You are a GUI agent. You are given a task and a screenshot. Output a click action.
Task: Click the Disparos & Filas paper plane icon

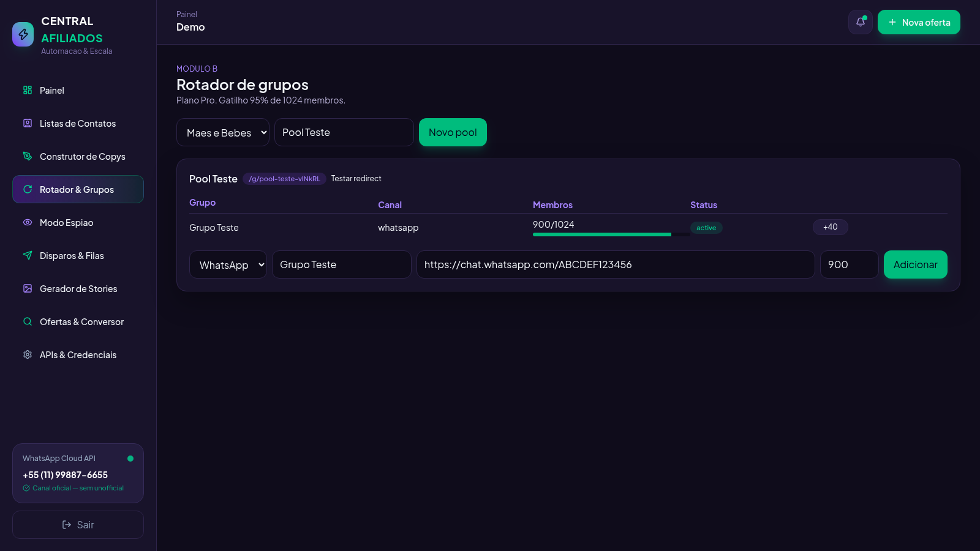click(28, 255)
